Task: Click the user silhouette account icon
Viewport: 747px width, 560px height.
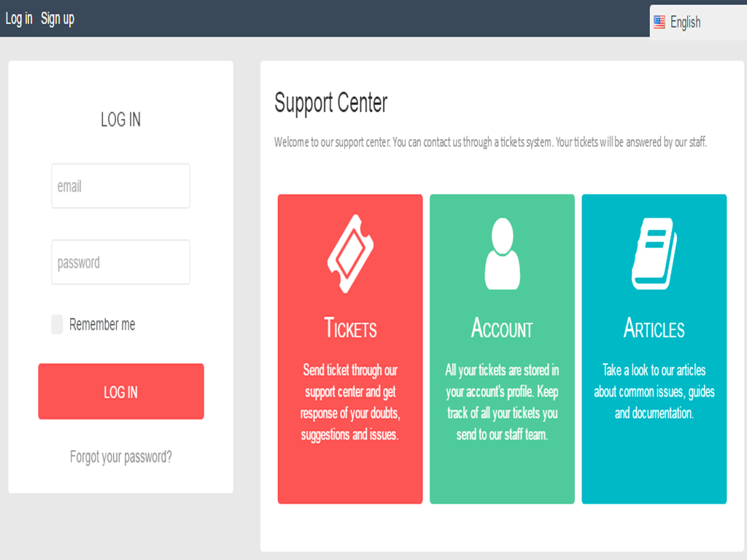Action: [502, 254]
